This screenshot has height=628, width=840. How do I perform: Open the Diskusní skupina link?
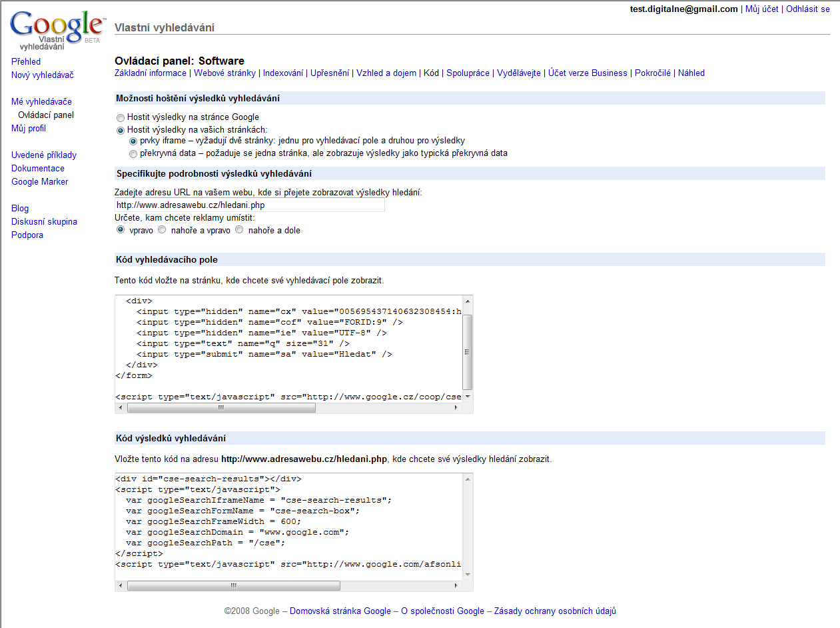coord(44,221)
